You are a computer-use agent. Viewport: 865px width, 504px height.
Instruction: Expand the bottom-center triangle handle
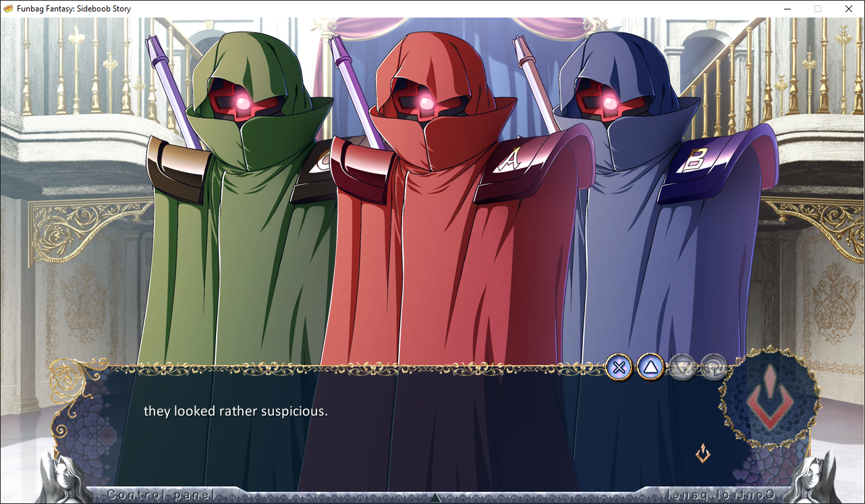click(436, 498)
